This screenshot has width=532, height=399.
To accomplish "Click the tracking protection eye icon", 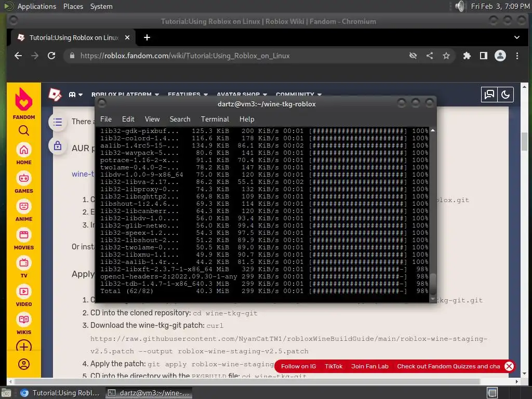I will point(413,56).
